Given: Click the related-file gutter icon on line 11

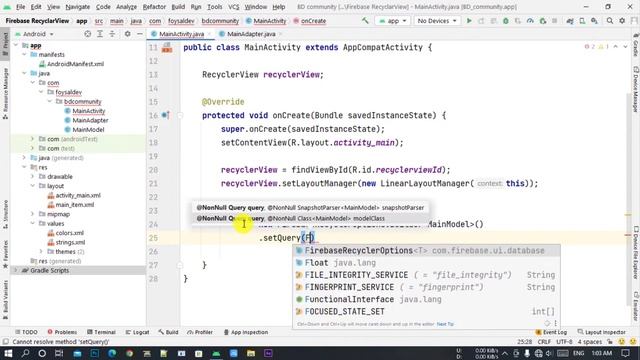Looking at the screenshot, I should coord(167,48).
